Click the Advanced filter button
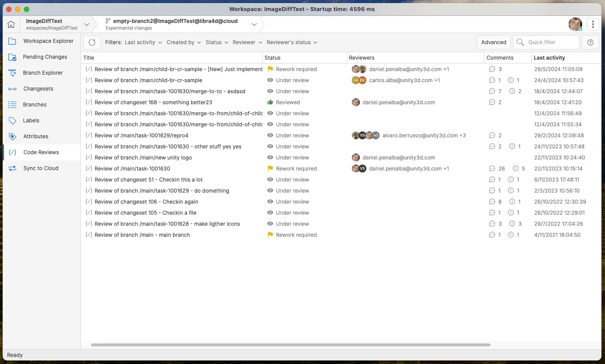This screenshot has height=364, width=605. click(x=494, y=42)
